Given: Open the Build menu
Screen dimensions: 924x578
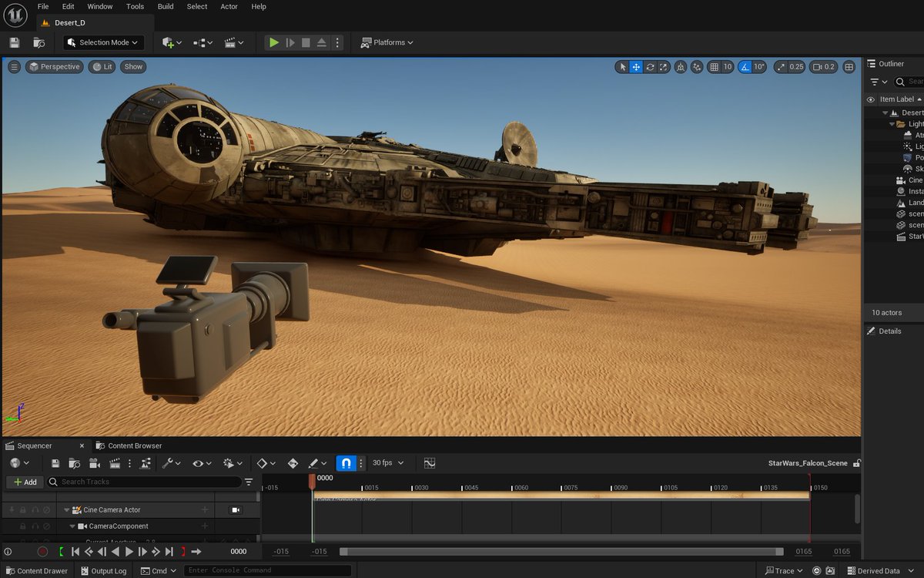Looking at the screenshot, I should click(x=166, y=6).
